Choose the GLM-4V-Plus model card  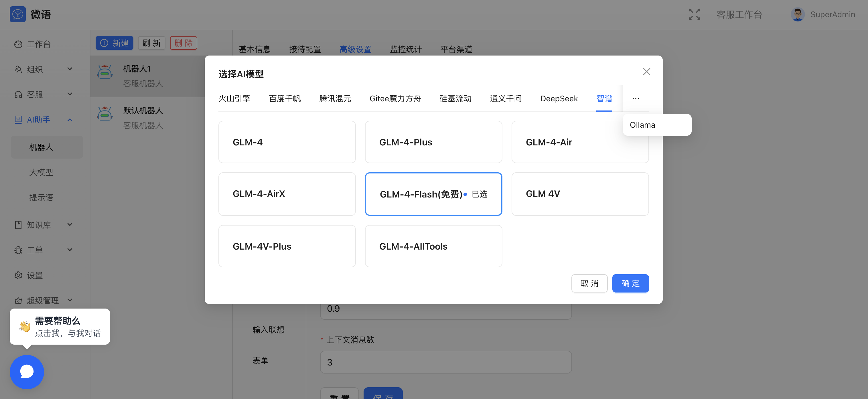coord(287,246)
